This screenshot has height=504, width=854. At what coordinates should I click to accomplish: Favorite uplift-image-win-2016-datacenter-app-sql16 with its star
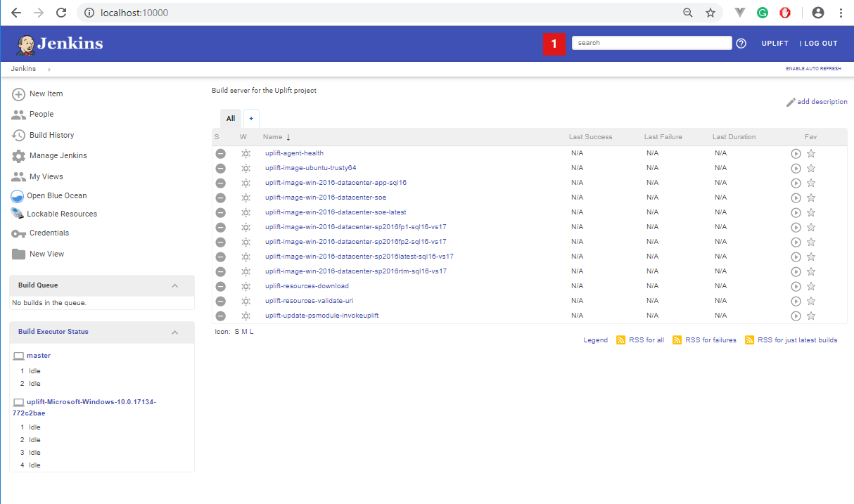click(x=811, y=183)
